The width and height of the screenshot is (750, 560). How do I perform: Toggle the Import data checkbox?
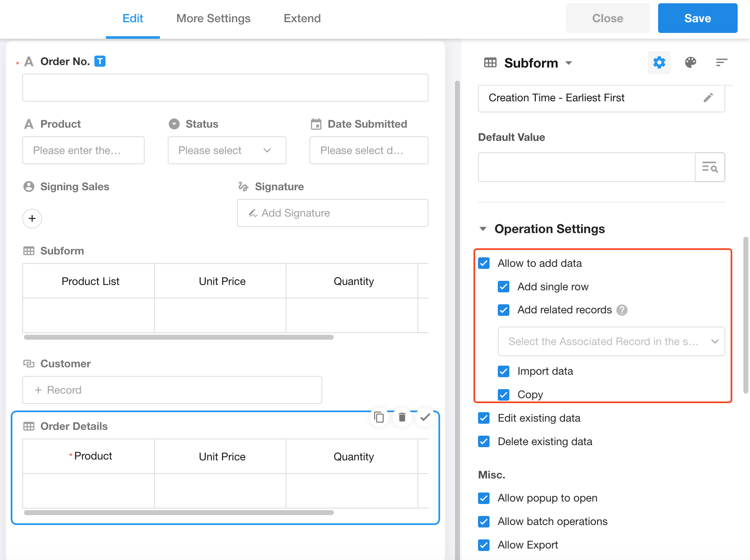coord(504,371)
